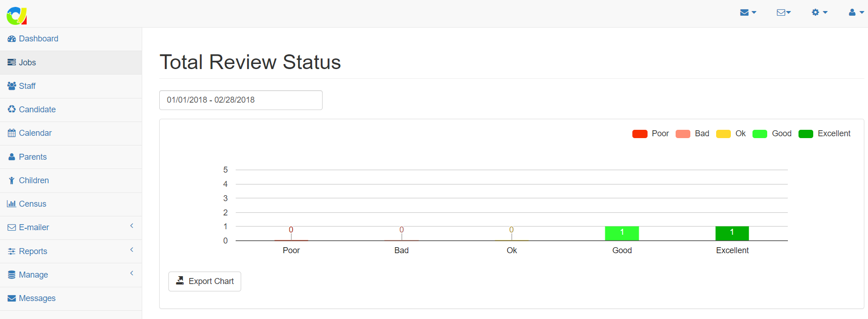
Task: Toggle the Good series legend entry
Action: coord(772,134)
